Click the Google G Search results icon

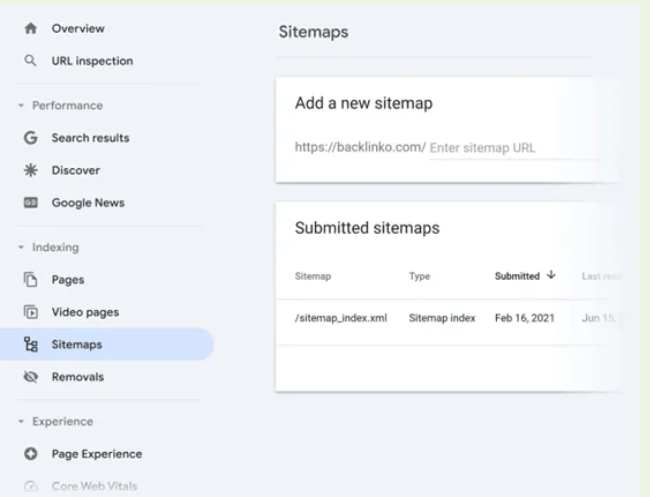(x=31, y=138)
